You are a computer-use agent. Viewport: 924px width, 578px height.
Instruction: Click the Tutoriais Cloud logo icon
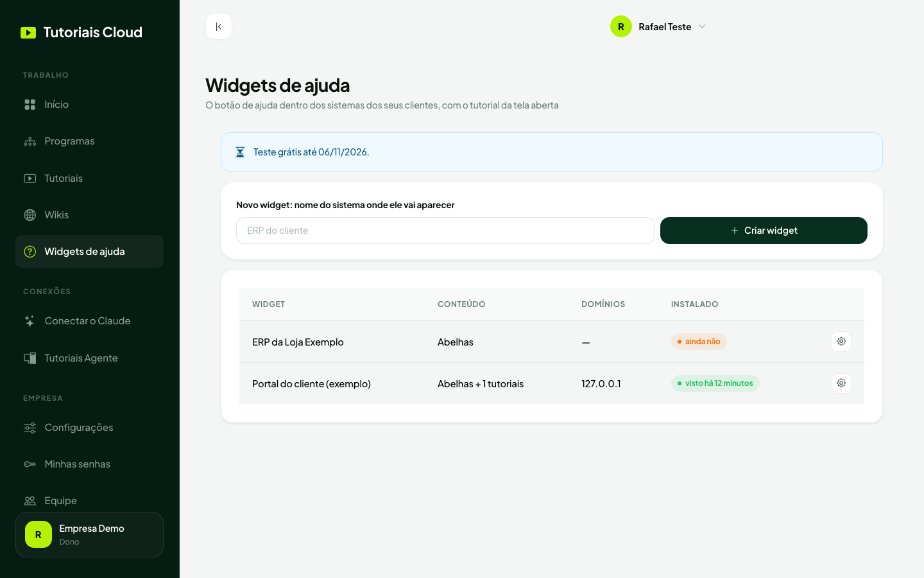pos(28,33)
